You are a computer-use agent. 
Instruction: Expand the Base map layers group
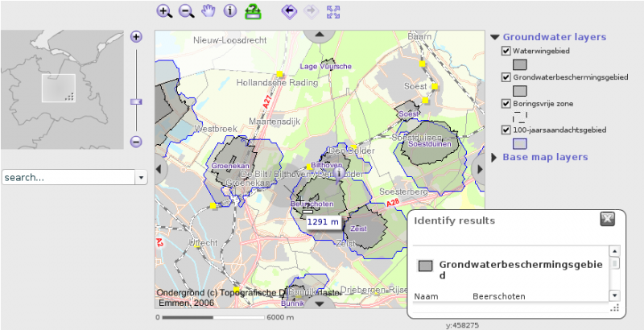495,157
